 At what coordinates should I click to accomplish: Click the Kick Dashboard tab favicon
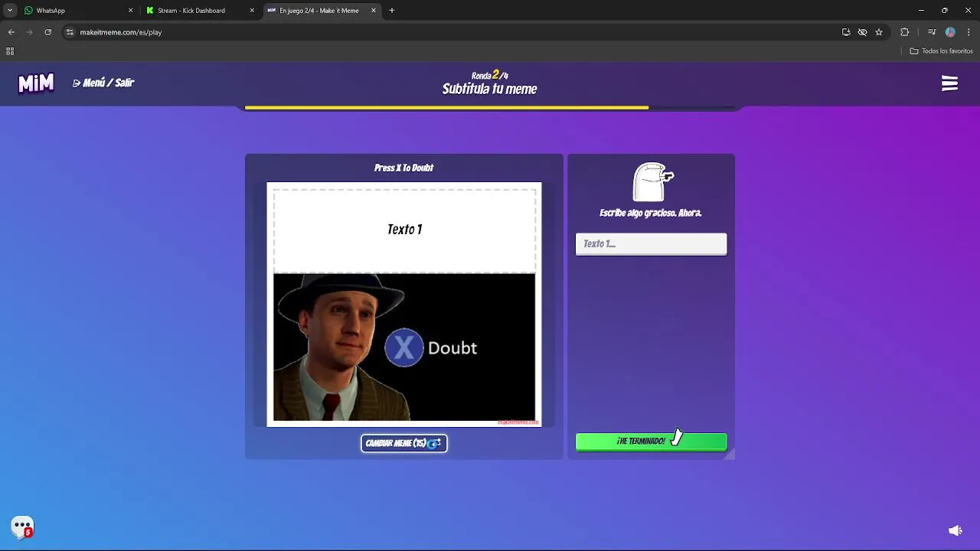pos(150,11)
